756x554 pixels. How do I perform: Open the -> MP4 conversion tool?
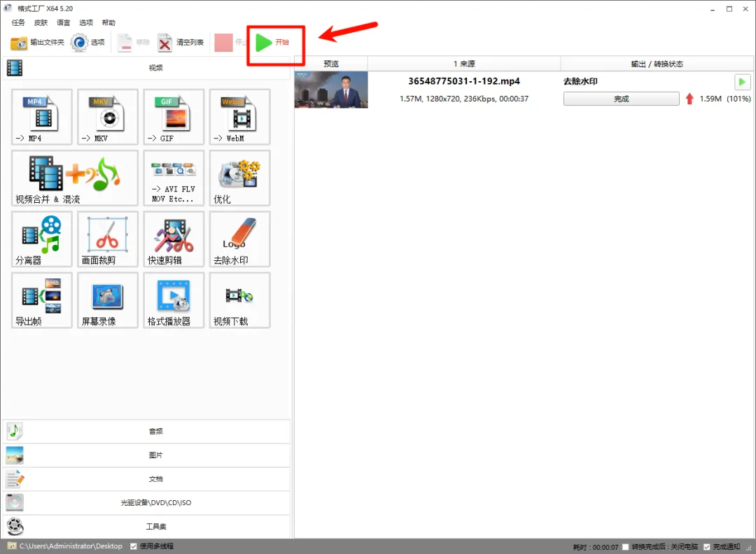point(42,117)
